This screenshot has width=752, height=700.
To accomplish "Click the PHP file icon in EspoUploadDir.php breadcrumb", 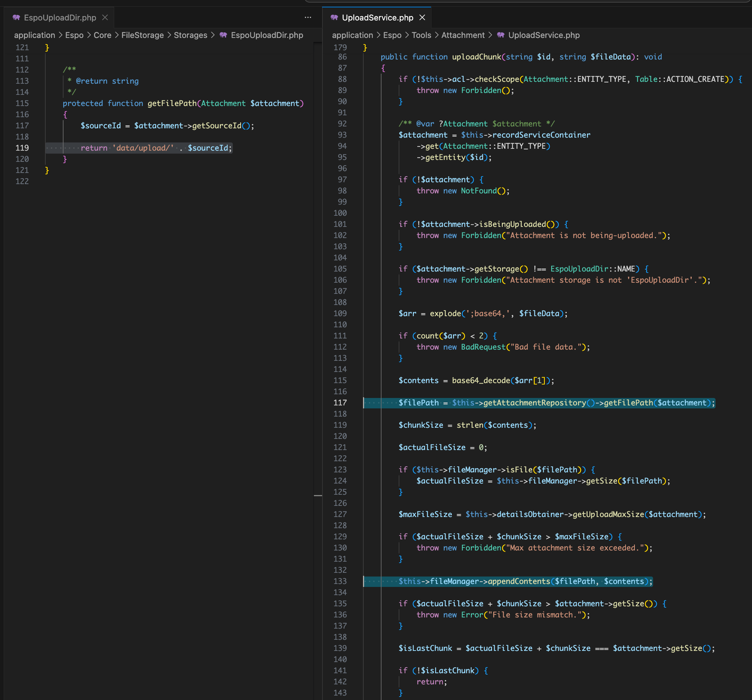I will pos(223,35).
